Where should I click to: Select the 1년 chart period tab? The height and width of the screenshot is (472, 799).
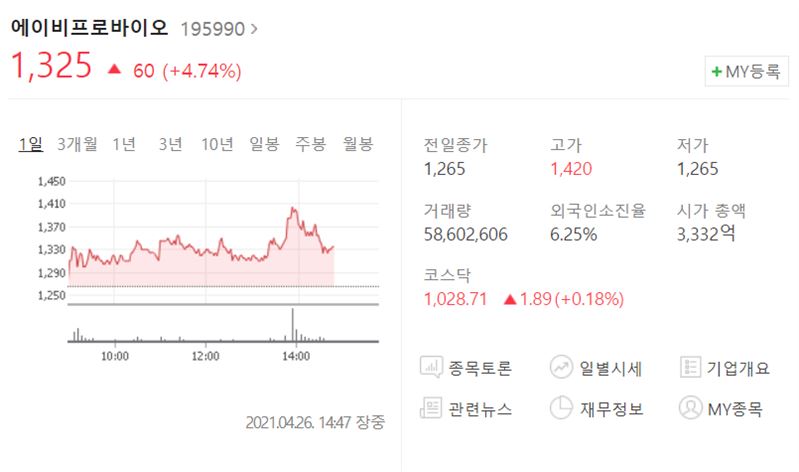pyautogui.click(x=124, y=144)
